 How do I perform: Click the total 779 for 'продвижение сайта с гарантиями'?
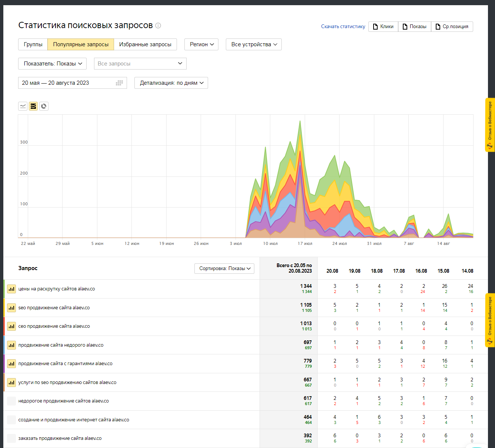coord(308,361)
